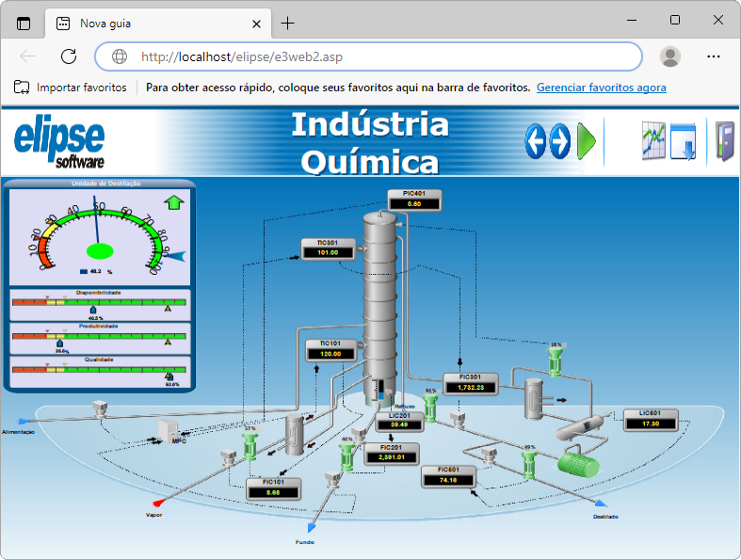Open the browser profile avatar
Viewport: 741px width, 560px height.
(x=670, y=56)
